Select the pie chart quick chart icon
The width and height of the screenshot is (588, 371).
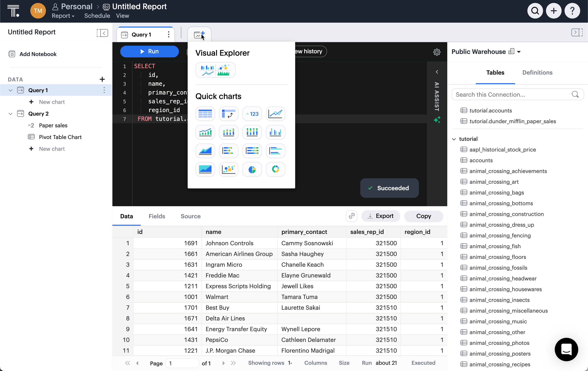click(252, 169)
